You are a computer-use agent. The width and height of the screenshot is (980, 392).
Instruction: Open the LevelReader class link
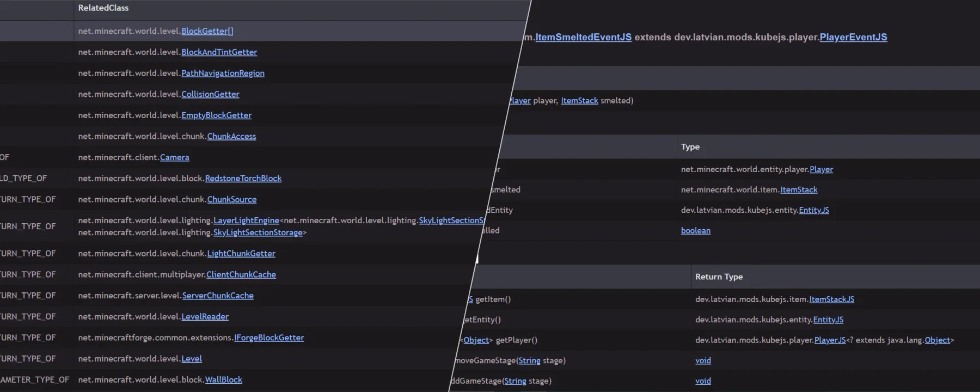point(205,317)
